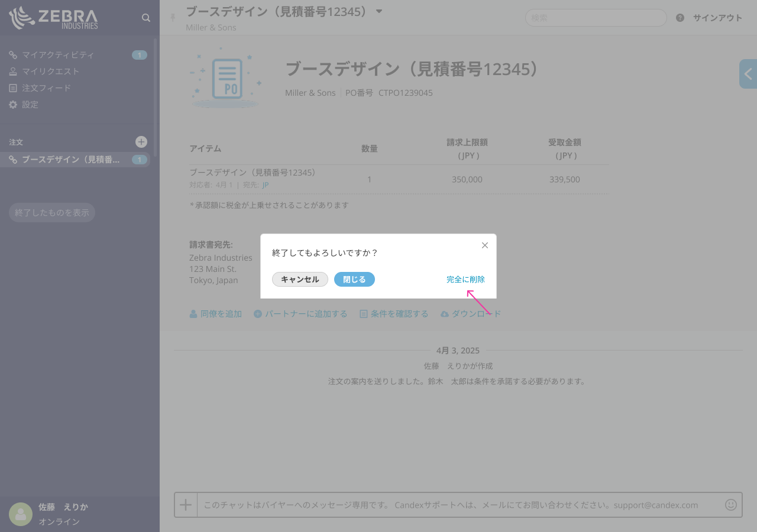The height and width of the screenshot is (532, 757).
Task: Open 設定 from the sidebar
Action: 30,105
